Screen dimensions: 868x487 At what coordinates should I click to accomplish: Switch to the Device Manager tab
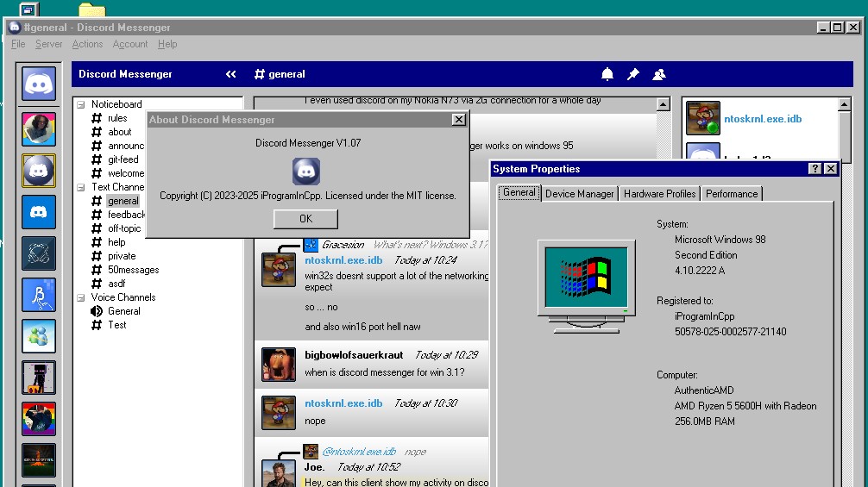[580, 194]
